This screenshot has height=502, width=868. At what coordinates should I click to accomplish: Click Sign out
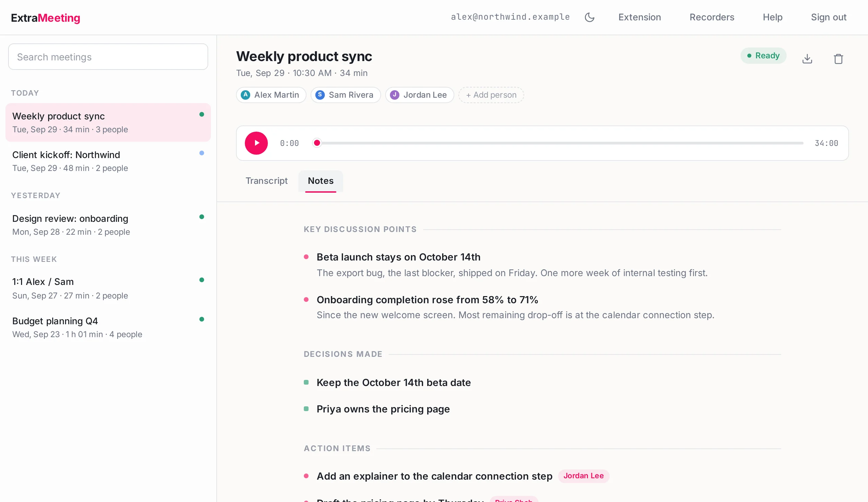click(x=828, y=17)
